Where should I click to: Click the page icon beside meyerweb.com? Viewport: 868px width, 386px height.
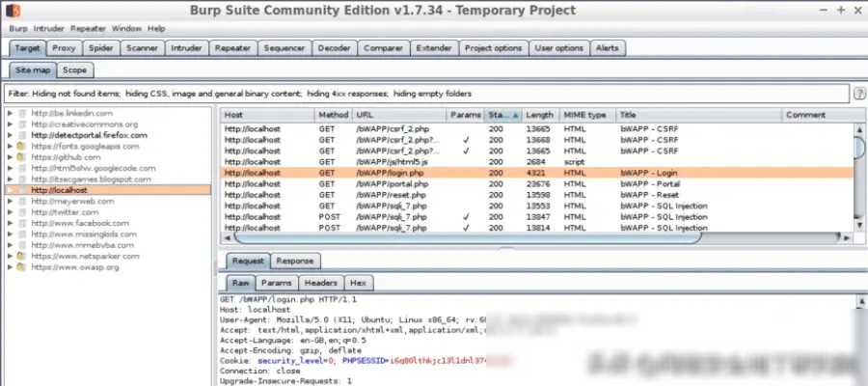[x=22, y=201]
